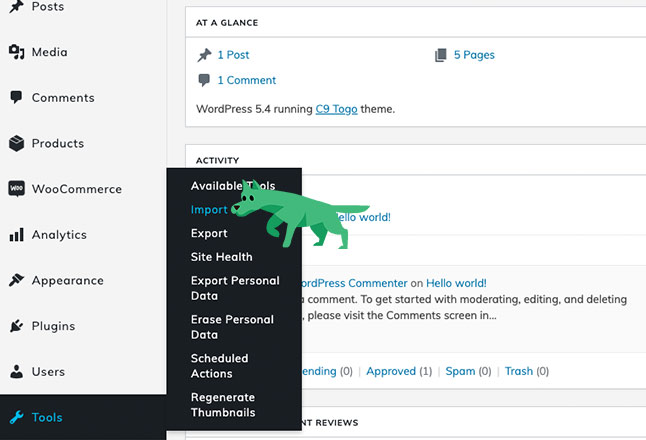Click the Products box icon
This screenshot has height=440, width=646.
pos(16,143)
